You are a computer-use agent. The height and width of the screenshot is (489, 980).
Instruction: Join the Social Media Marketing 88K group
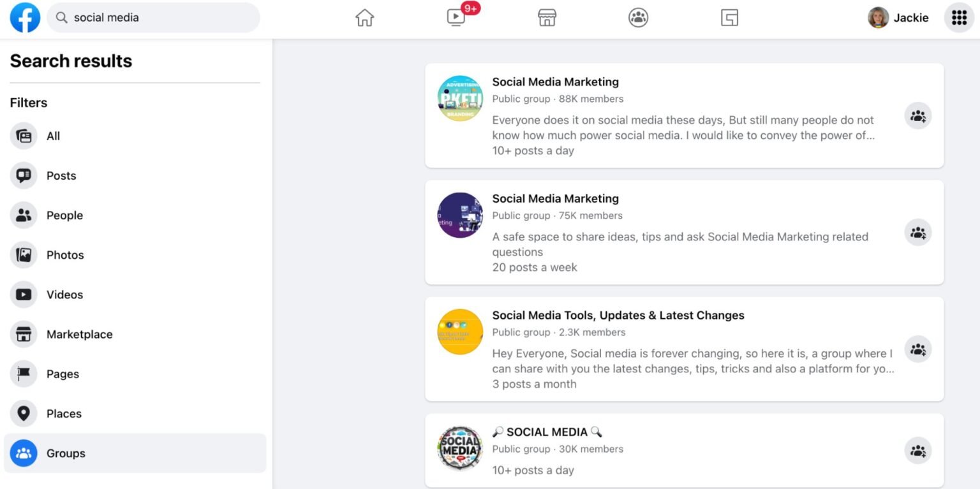point(917,115)
